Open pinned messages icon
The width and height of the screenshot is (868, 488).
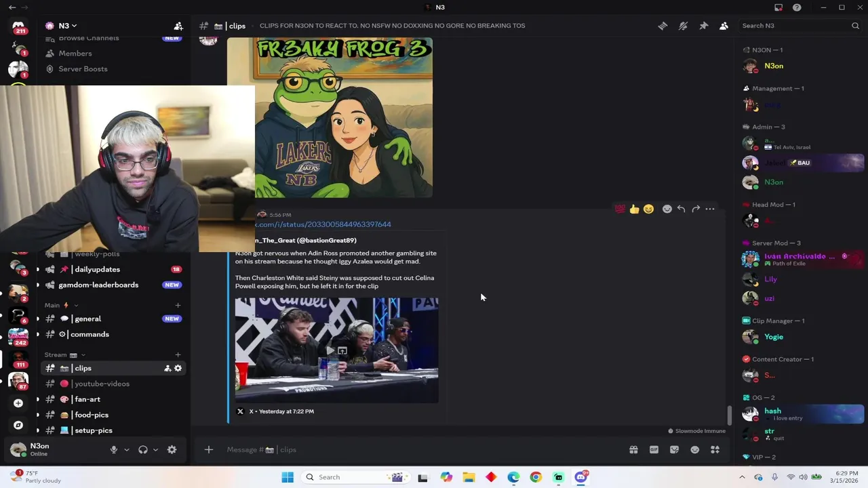[x=703, y=26]
